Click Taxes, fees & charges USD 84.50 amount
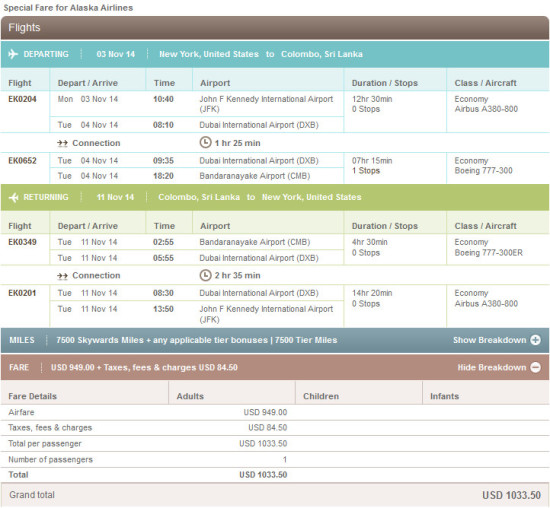This screenshot has height=508, width=550. click(268, 428)
